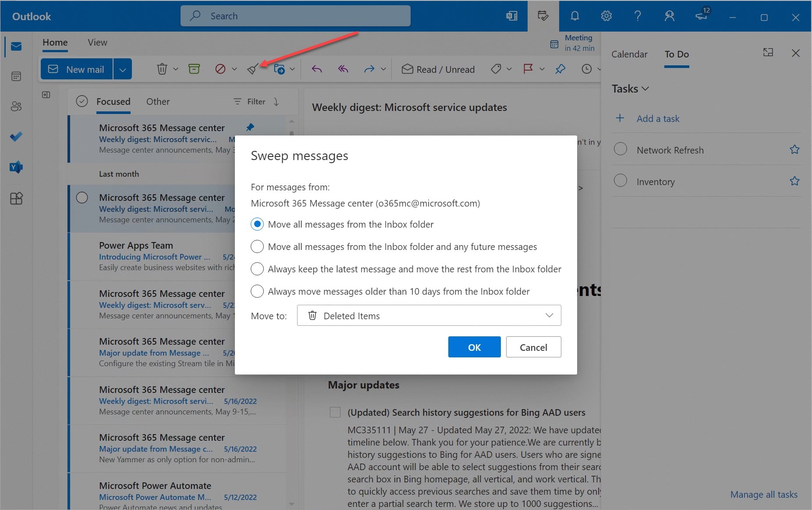The image size is (812, 510).
Task: Open Manage all tasks link
Action: [x=764, y=494]
